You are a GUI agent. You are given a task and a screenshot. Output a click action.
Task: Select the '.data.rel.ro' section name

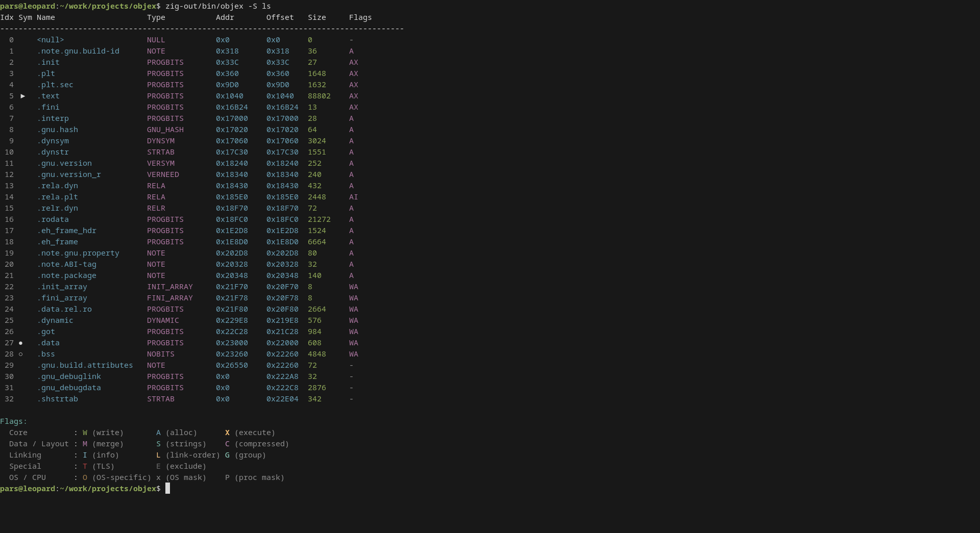tap(64, 309)
